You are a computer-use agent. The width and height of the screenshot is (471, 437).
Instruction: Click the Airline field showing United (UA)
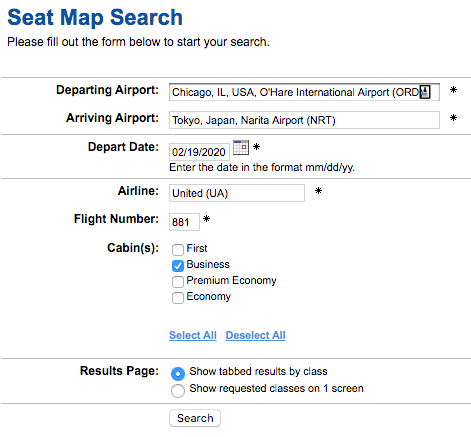[237, 193]
